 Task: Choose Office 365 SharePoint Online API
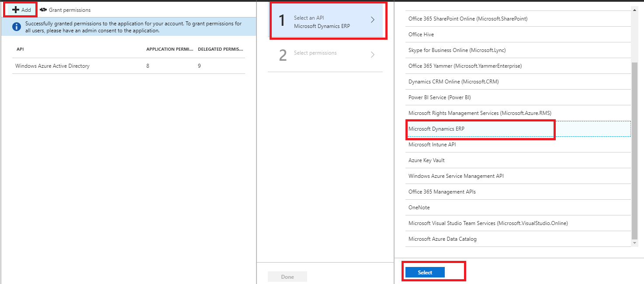467,19
